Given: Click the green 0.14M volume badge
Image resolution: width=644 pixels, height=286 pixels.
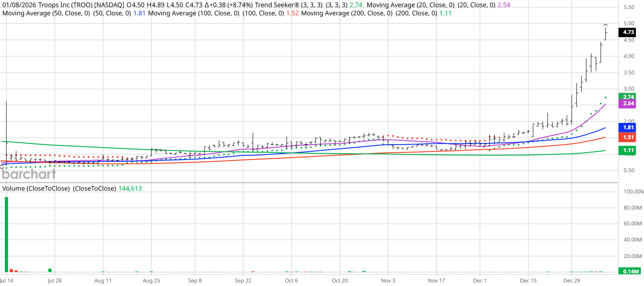Looking at the screenshot, I should tap(629, 271).
